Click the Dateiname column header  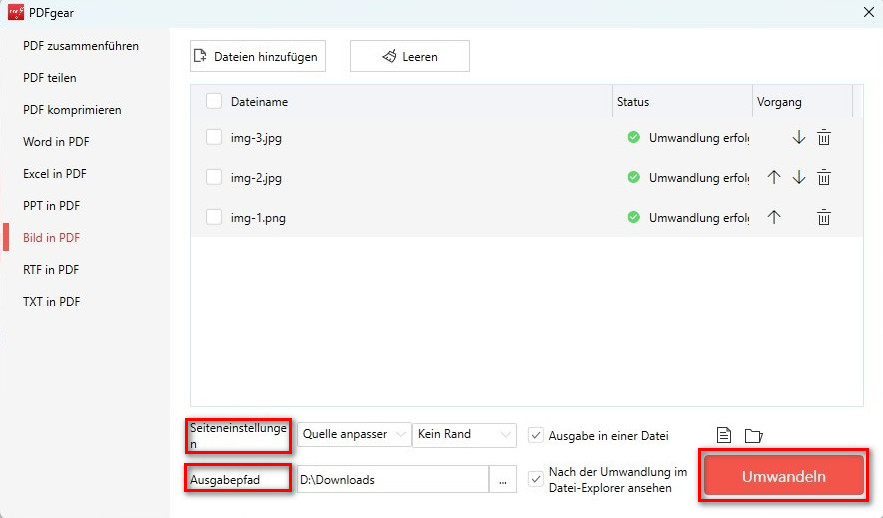coord(259,102)
